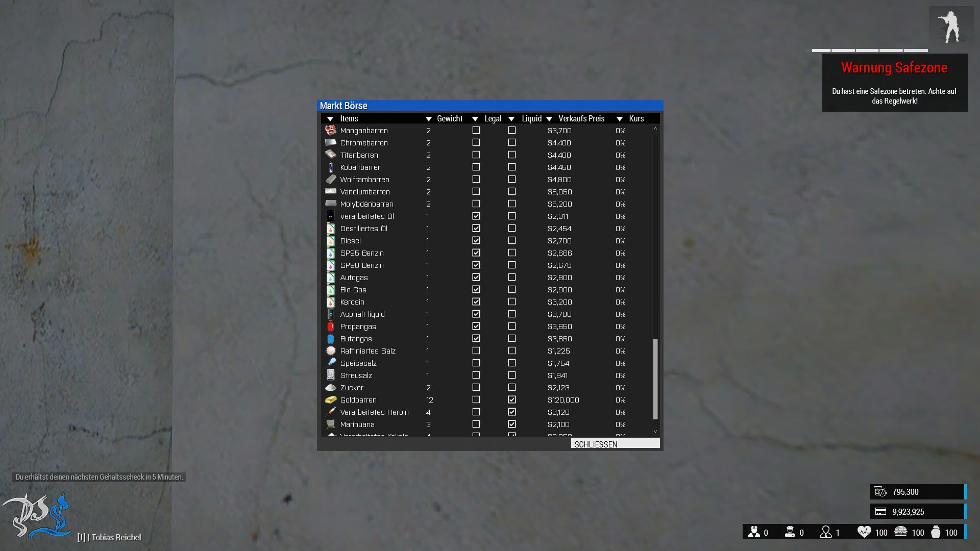Select the Kerosin row in list

coord(352,302)
